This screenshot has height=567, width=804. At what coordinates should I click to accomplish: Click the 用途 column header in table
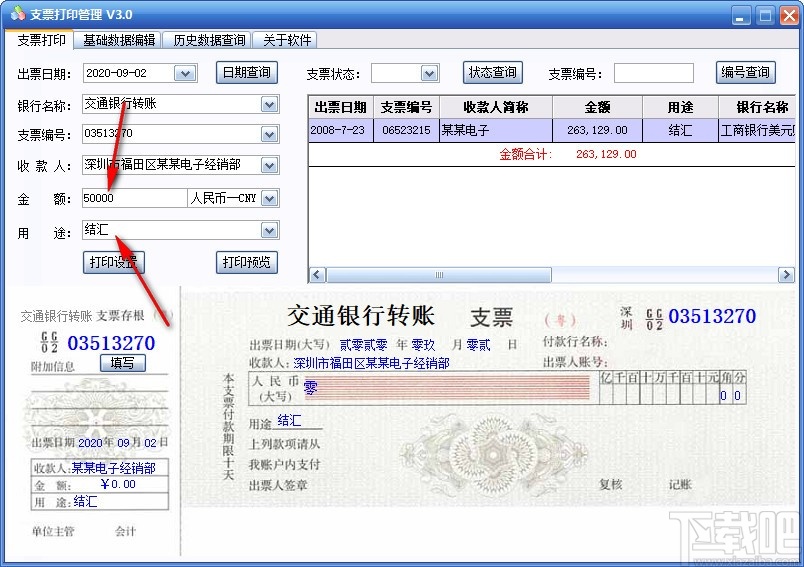click(680, 107)
